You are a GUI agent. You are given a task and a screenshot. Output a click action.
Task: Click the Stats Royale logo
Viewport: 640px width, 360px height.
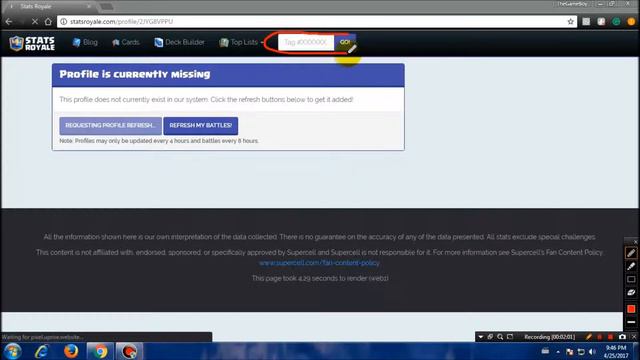tap(32, 43)
